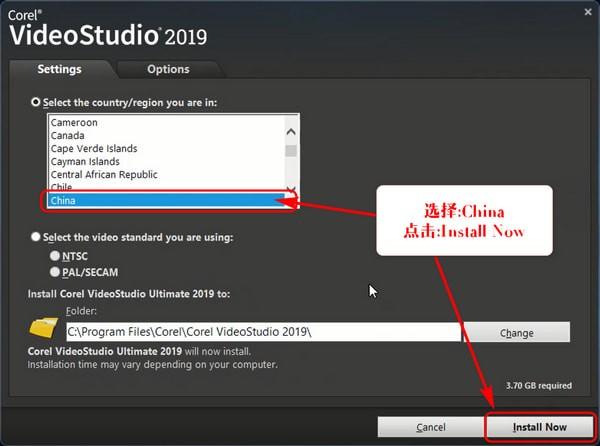Image resolution: width=600 pixels, height=446 pixels.
Task: Select Cape Verde Islands in the list
Action: coord(166,148)
